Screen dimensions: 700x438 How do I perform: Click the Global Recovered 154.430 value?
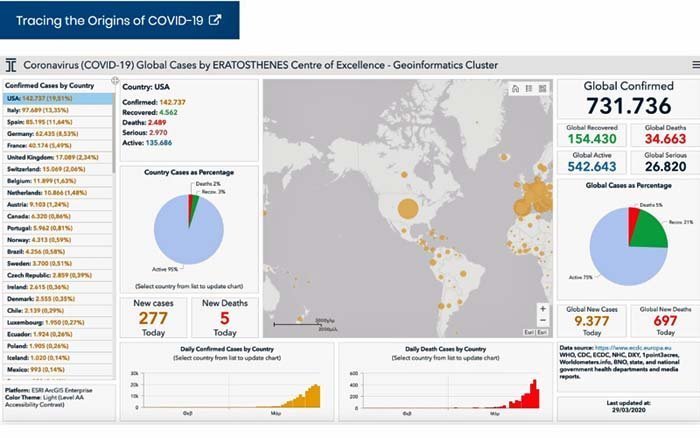click(592, 139)
